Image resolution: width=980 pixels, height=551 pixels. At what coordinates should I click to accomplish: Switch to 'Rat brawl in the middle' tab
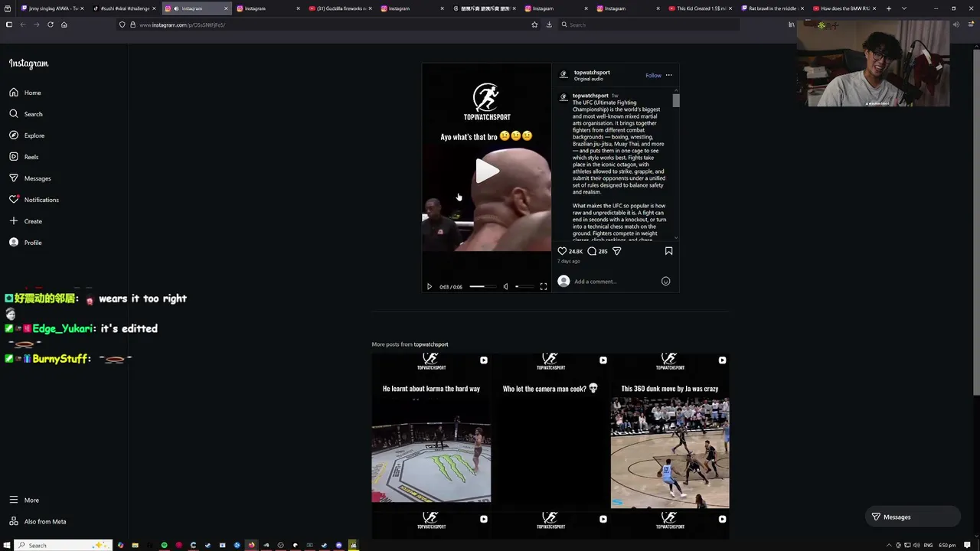click(772, 8)
